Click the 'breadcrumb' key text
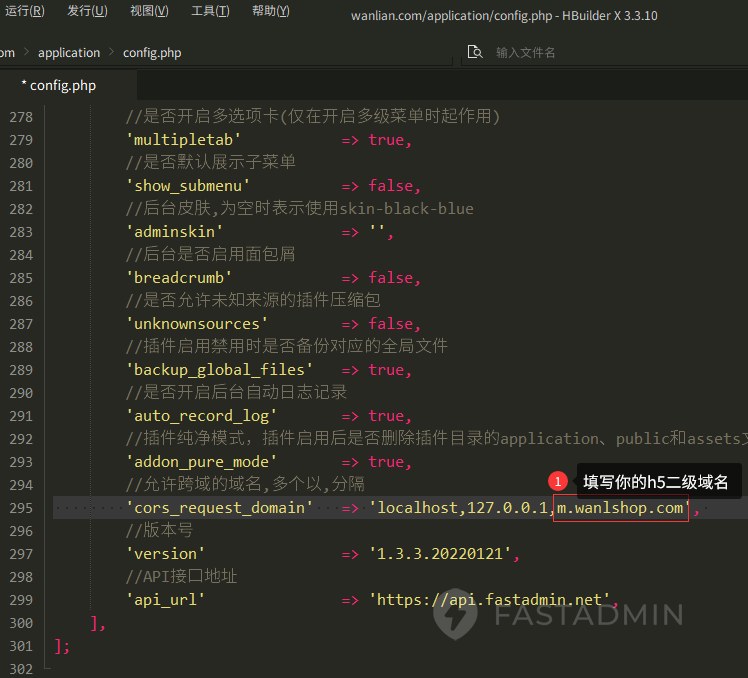The height and width of the screenshot is (678, 748). click(179, 278)
